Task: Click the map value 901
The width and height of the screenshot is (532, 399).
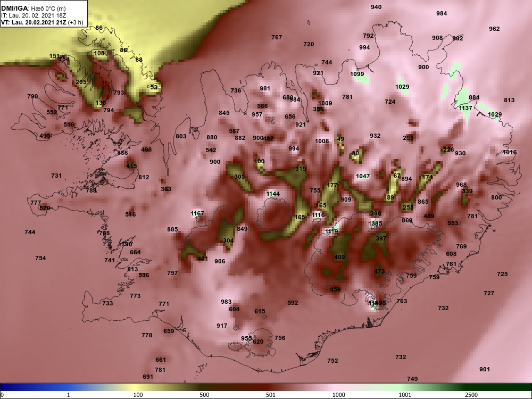Action: point(485,369)
